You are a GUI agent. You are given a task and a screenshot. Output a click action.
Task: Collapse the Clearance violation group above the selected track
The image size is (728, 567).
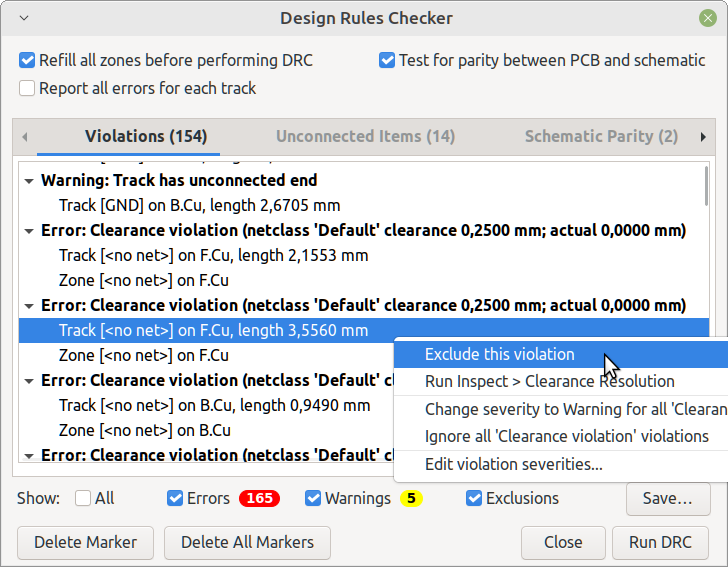tap(29, 305)
